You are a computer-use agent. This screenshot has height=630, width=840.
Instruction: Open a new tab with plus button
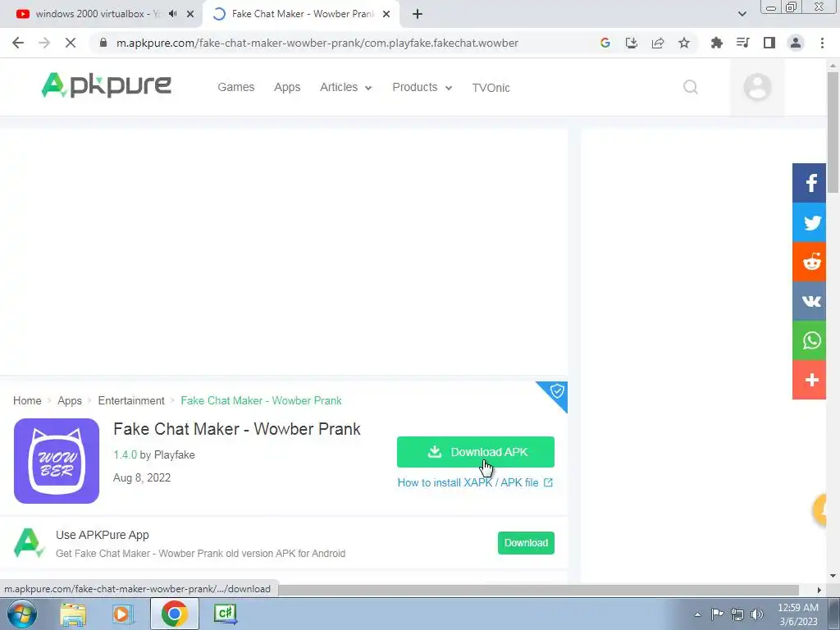pos(418,14)
